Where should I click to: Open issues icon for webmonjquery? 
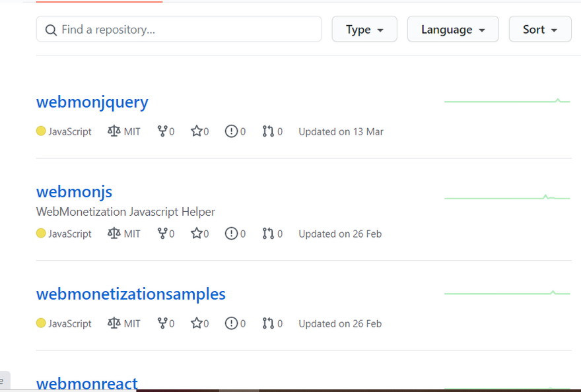tap(231, 131)
